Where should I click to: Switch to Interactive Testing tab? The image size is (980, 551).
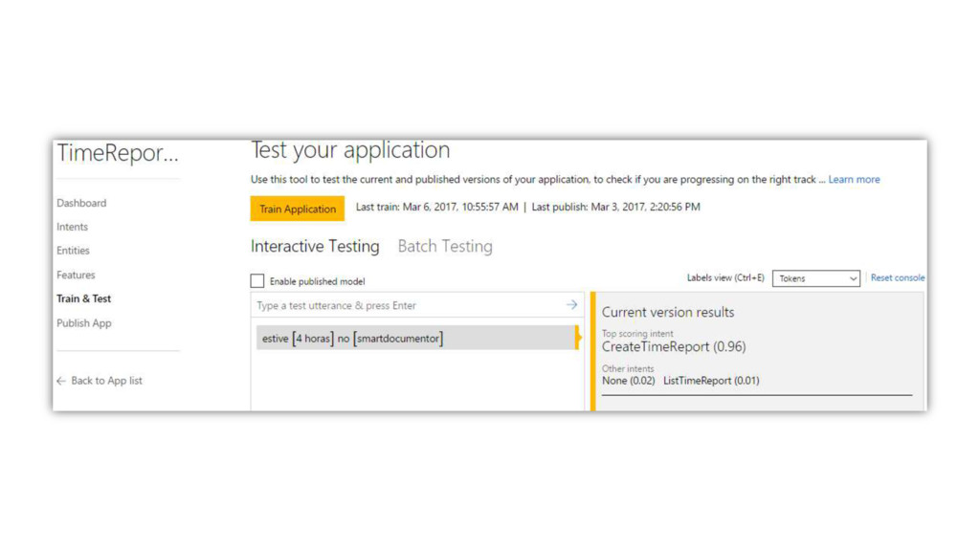315,246
